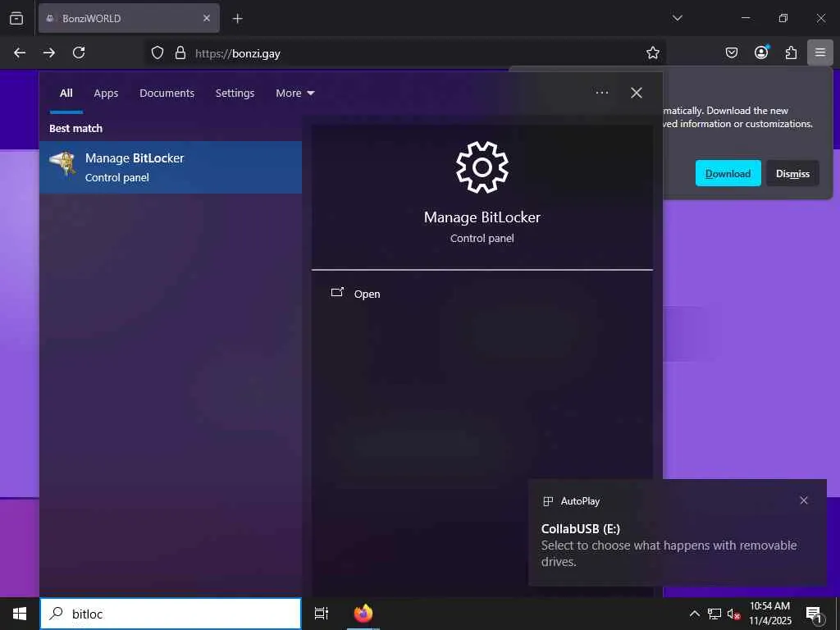This screenshot has height=630, width=840.
Task: Go back with the Firefox back arrow
Action: coord(20,52)
